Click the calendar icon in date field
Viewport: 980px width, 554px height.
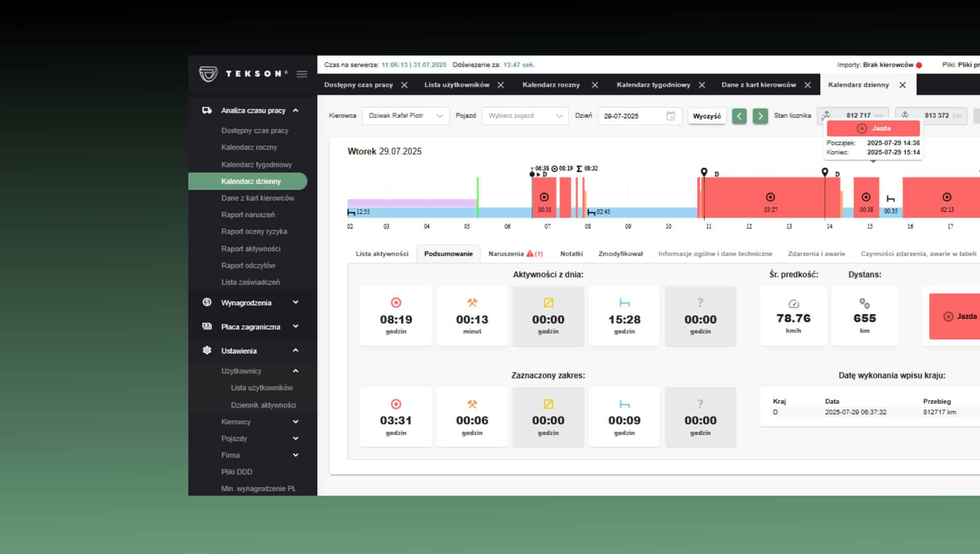[x=671, y=116]
